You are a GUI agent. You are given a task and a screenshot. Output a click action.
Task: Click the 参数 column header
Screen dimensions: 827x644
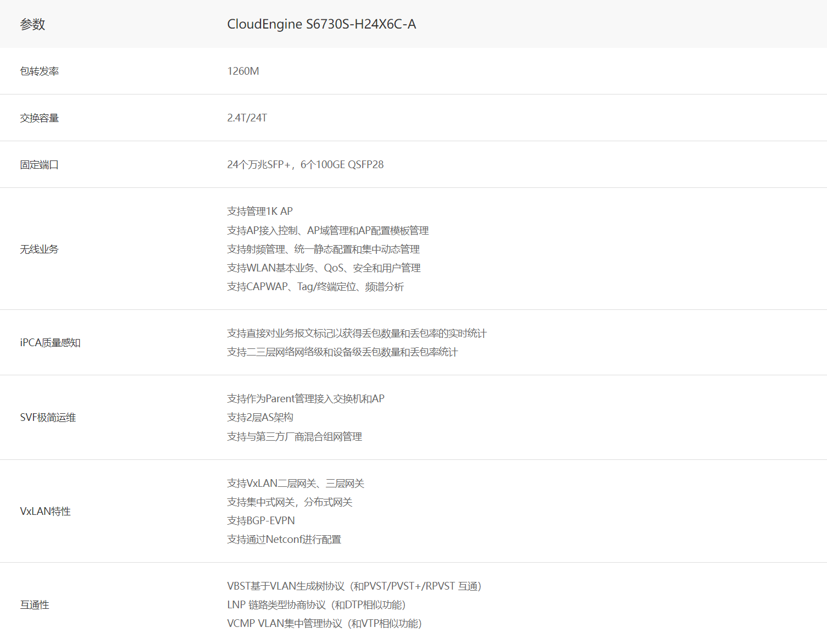(32, 24)
